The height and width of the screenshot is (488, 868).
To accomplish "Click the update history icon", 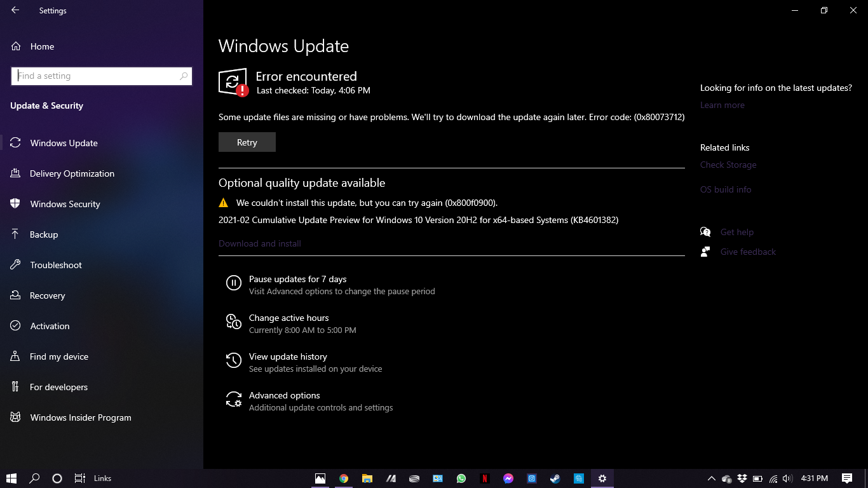I will click(234, 361).
